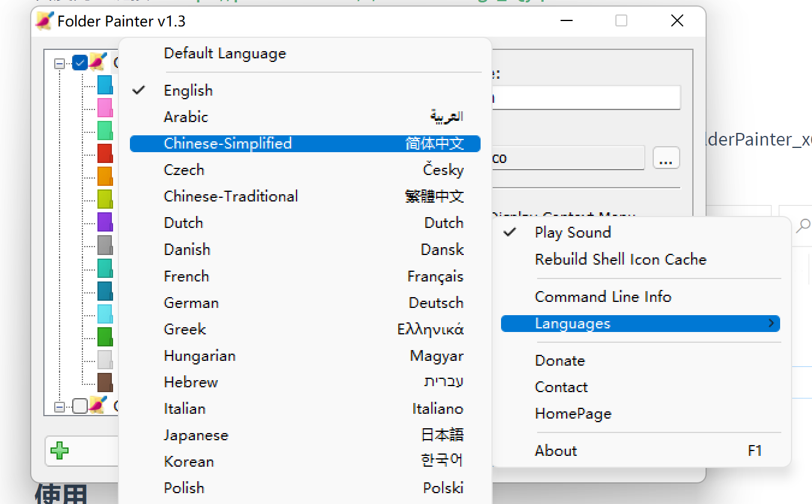Select the red folder icon

click(x=105, y=153)
